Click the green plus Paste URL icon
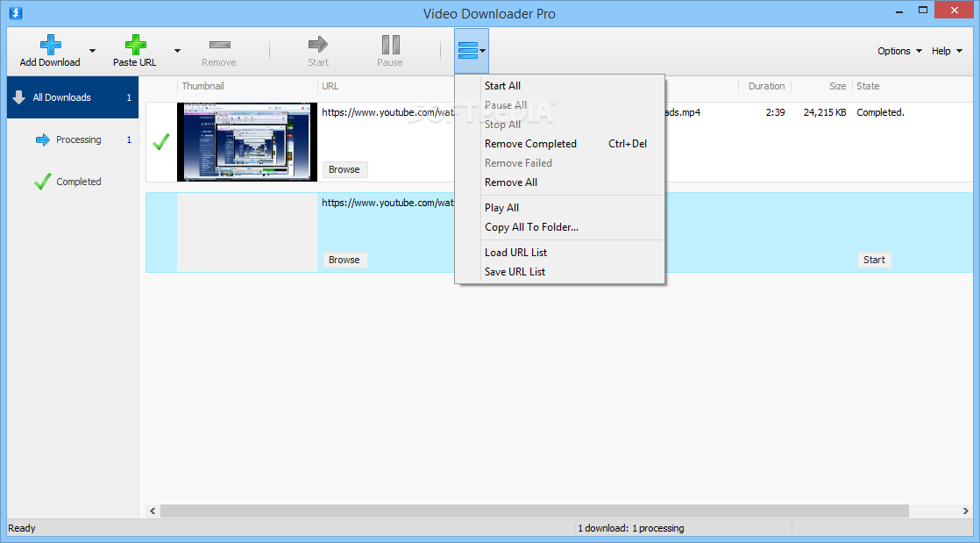This screenshot has height=543, width=980. pyautogui.click(x=136, y=45)
